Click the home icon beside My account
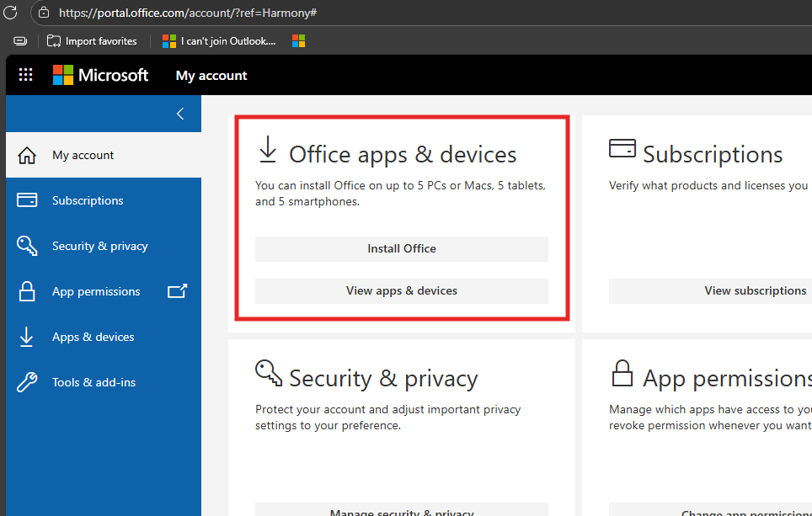Viewport: 812px width, 516px height. 27,155
